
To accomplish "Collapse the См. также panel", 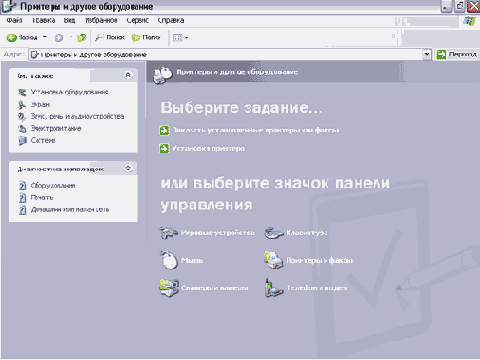I will click(128, 75).
